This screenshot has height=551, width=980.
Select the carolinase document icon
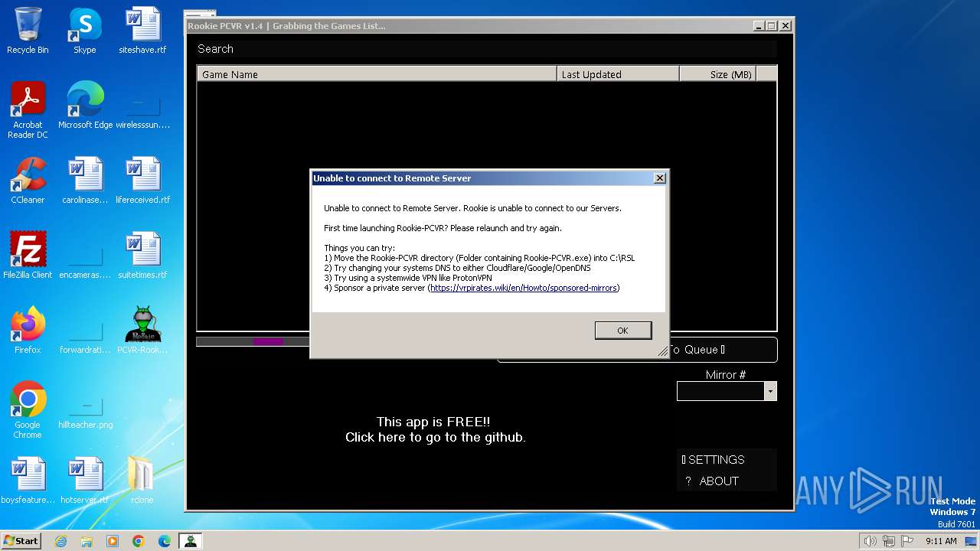85,181
